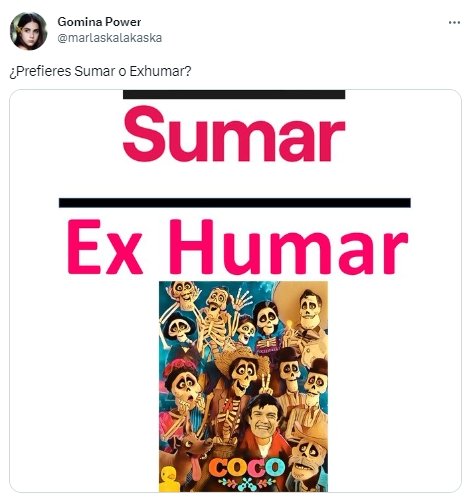Open the tweet's three-dot more options menu
475x500 pixels.
[x=454, y=23]
